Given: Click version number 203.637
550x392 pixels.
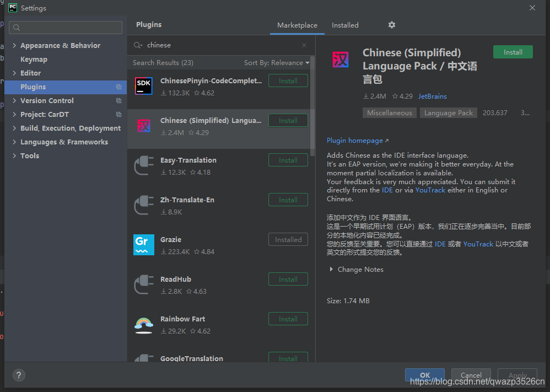Looking at the screenshot, I should tap(494, 112).
